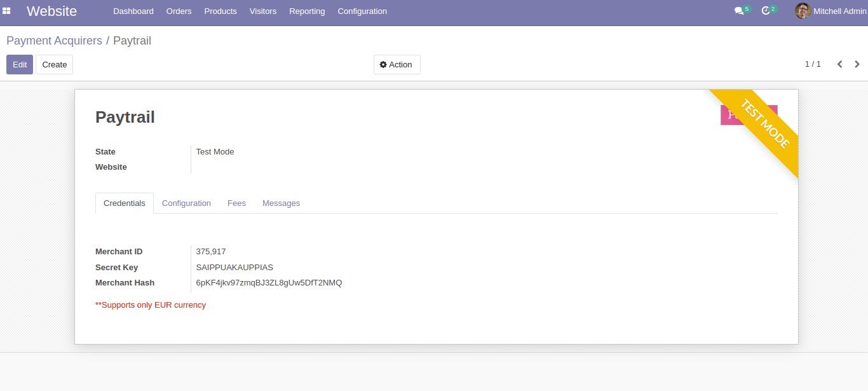Click Mitchell Admin avatar picture

pyautogui.click(x=803, y=11)
